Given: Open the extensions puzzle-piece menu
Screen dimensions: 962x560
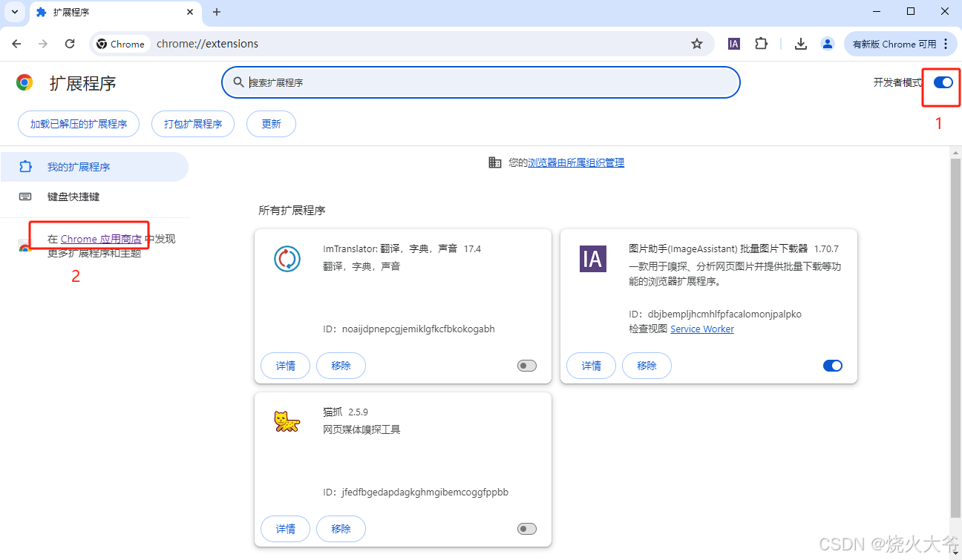Looking at the screenshot, I should [x=761, y=44].
